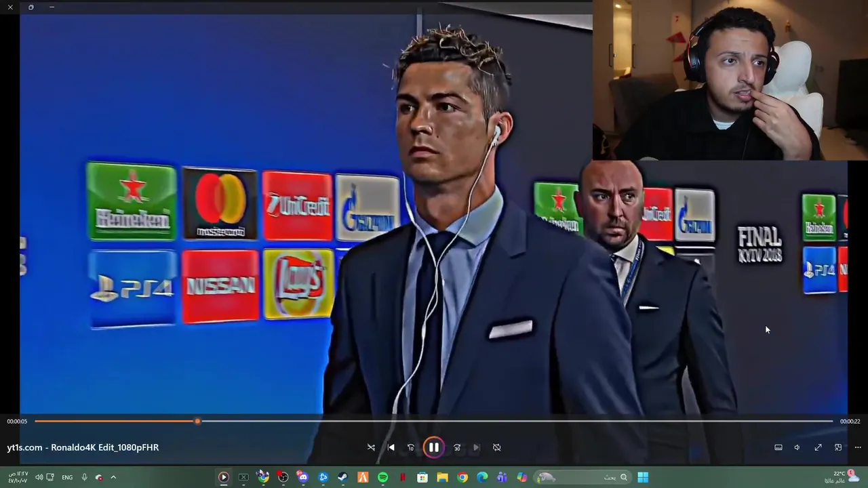Open the system volume tray icon

click(39, 477)
